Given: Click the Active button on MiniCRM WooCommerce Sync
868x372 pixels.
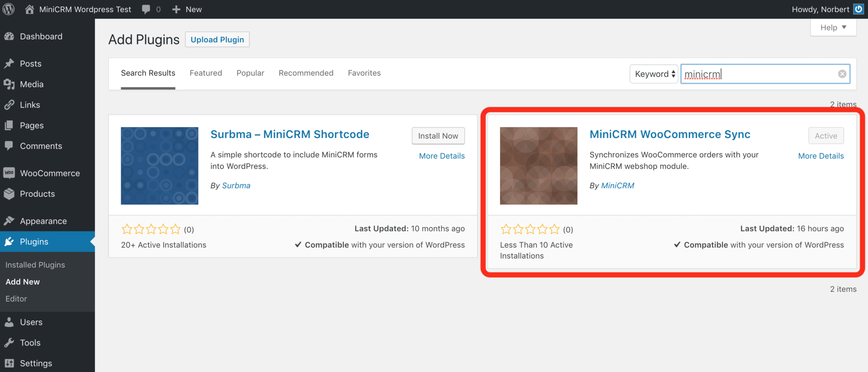Looking at the screenshot, I should coord(826,136).
